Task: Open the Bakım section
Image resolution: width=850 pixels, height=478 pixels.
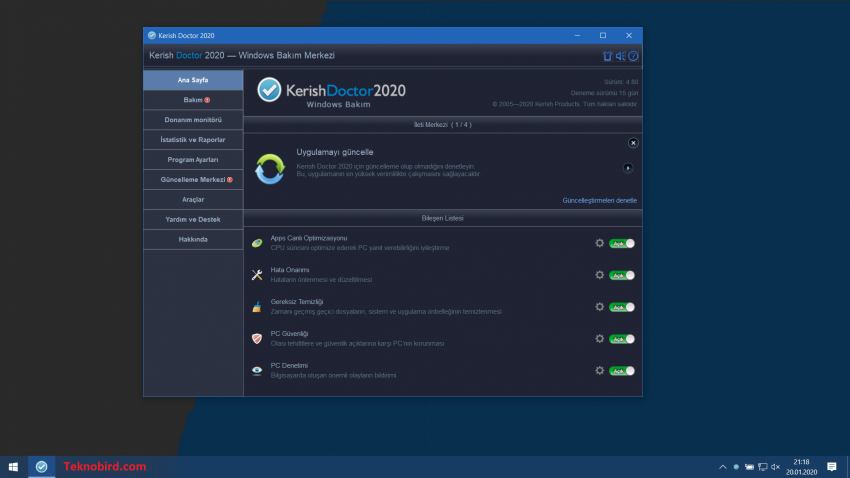Action: coord(193,100)
